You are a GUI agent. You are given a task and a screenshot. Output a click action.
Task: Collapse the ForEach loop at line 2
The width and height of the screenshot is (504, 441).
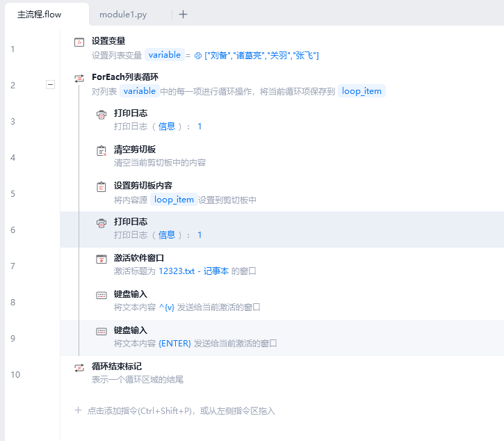(x=51, y=85)
